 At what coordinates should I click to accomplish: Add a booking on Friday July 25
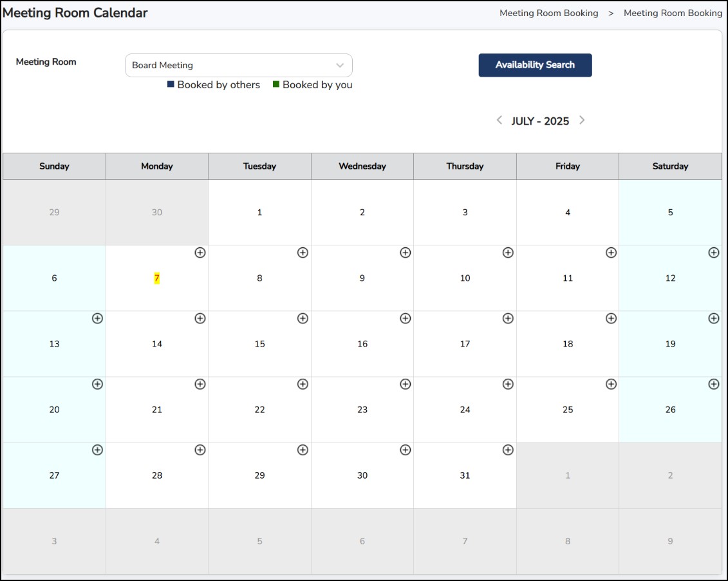611,385
